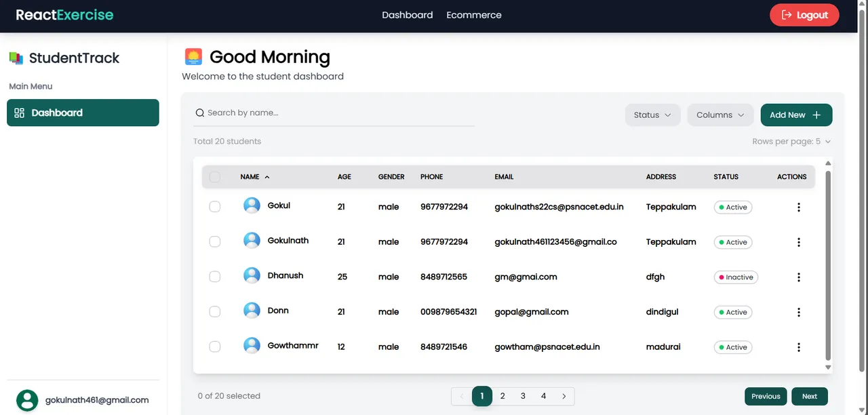Click the pagination next-arrow chevron
The width and height of the screenshot is (868, 415).
pyautogui.click(x=564, y=396)
